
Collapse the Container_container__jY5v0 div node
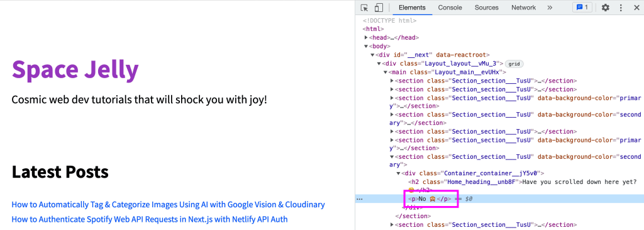pos(398,174)
